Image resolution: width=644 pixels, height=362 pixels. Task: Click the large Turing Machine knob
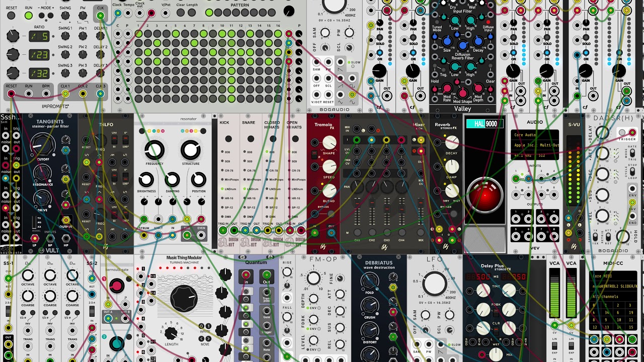pos(184,299)
